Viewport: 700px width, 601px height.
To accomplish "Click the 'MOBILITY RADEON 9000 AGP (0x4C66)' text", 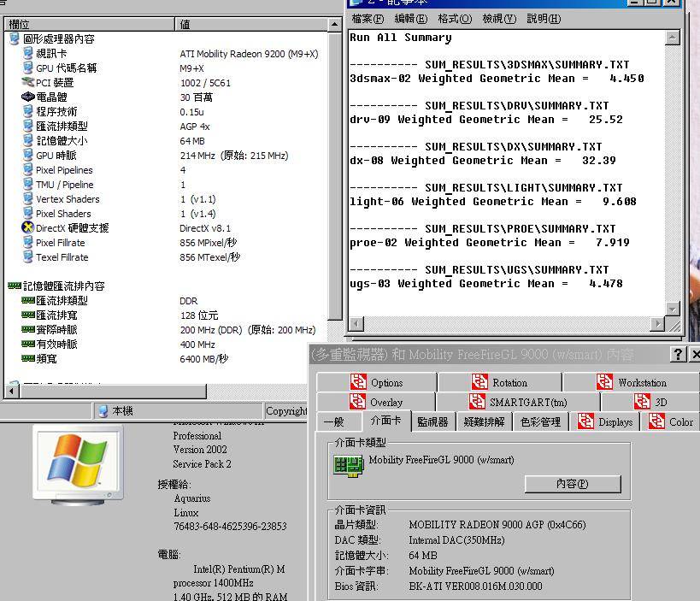I will (x=497, y=525).
